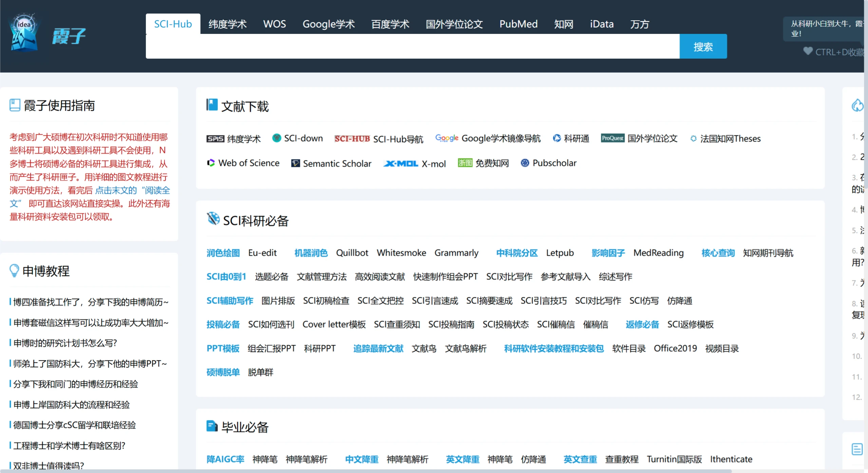Open the 脱单群 link

261,372
